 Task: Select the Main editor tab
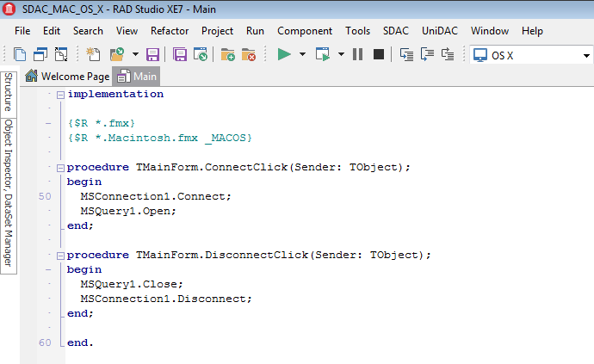click(136, 76)
